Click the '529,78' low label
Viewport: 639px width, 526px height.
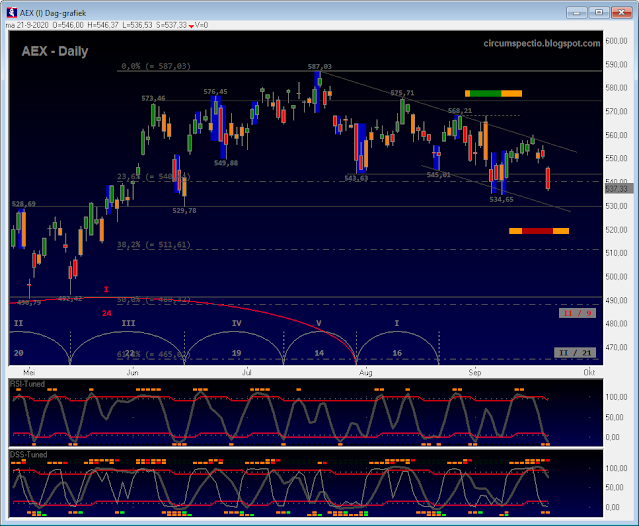click(x=184, y=211)
